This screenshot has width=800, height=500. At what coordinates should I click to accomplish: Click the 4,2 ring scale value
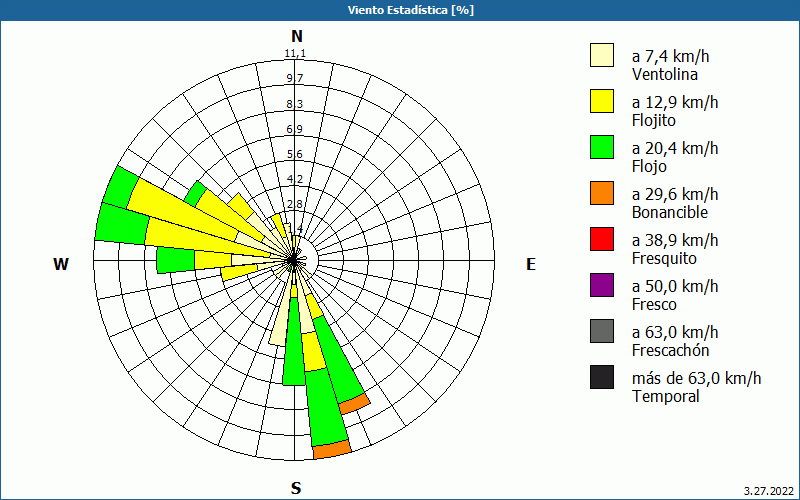[x=295, y=179]
